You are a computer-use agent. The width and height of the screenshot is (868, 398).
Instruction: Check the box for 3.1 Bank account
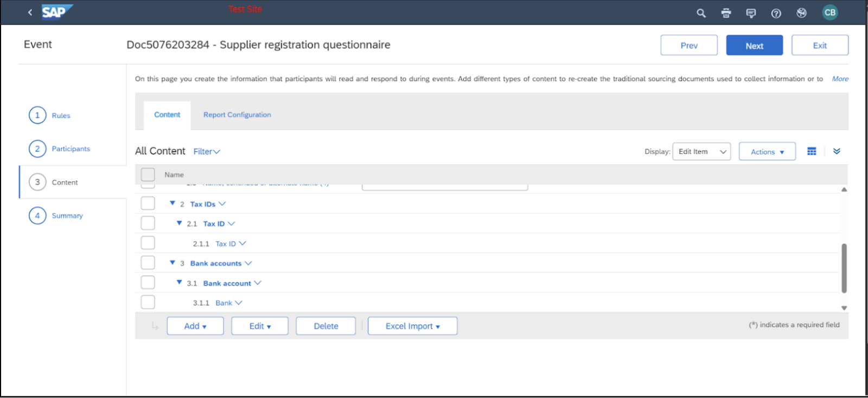tap(148, 282)
